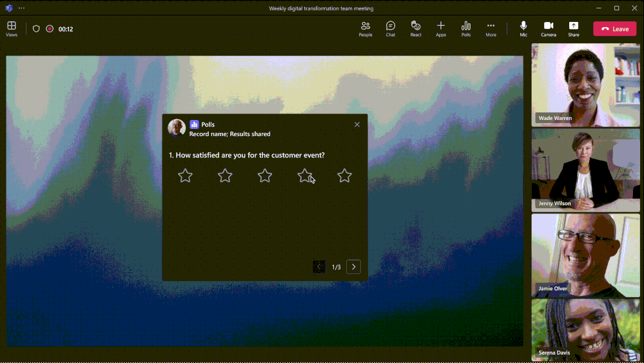Click the red recording indicator

coord(50,29)
